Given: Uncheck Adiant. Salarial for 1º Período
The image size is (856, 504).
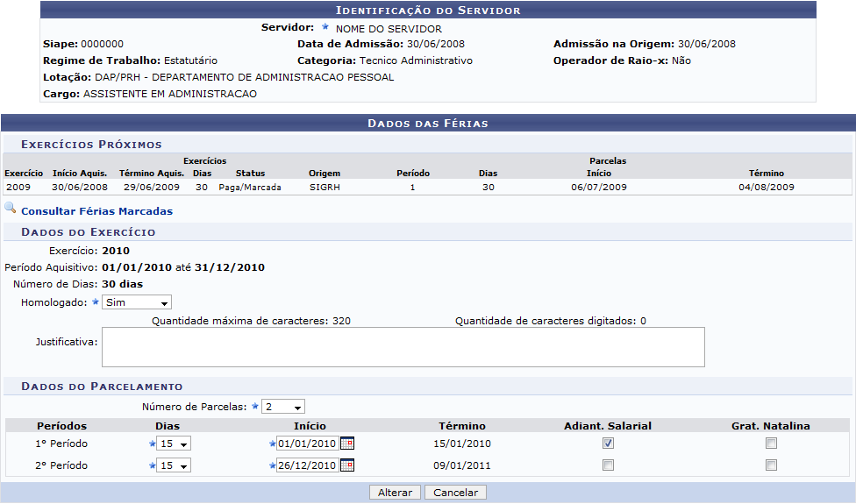Looking at the screenshot, I should coord(608,444).
